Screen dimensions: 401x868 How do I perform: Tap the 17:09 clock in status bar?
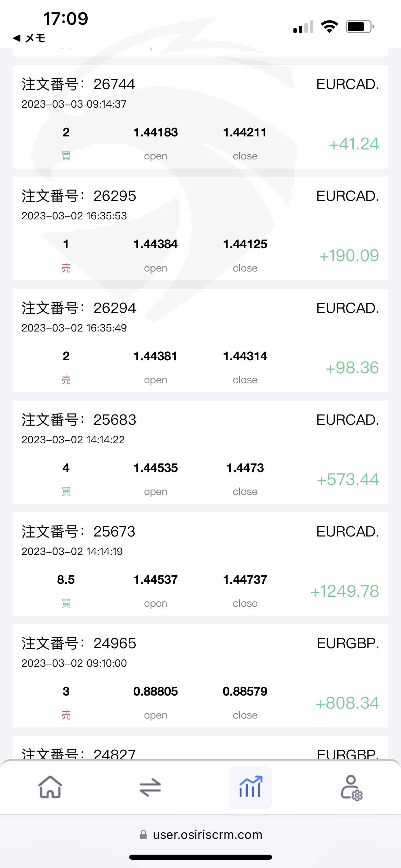point(65,19)
